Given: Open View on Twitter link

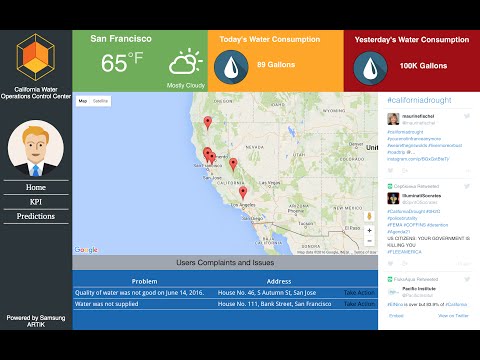Looking at the screenshot, I should click(x=453, y=316).
